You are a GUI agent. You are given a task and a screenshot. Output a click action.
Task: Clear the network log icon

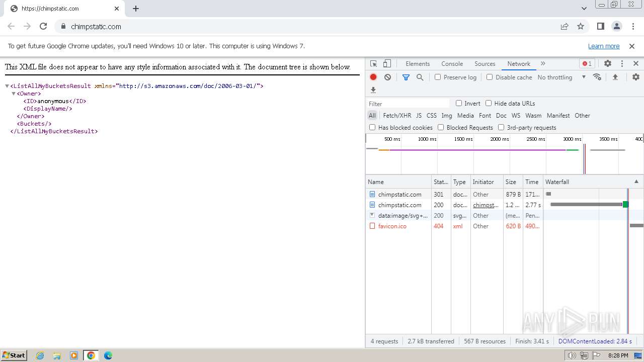(387, 77)
